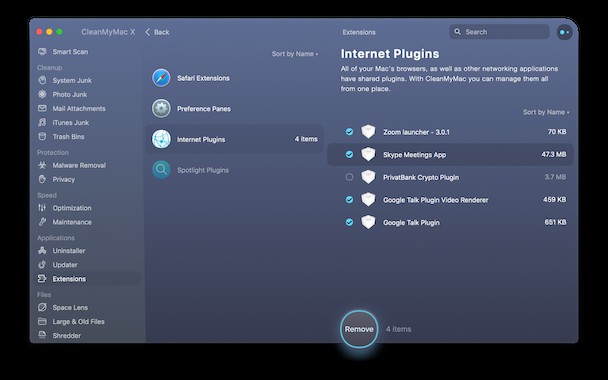Select the System Junk icon
This screenshot has width=608, height=380.
[x=42, y=80]
